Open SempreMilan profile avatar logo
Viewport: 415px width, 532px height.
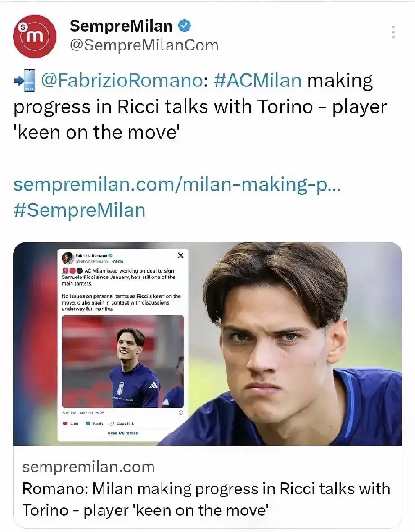[x=35, y=36]
